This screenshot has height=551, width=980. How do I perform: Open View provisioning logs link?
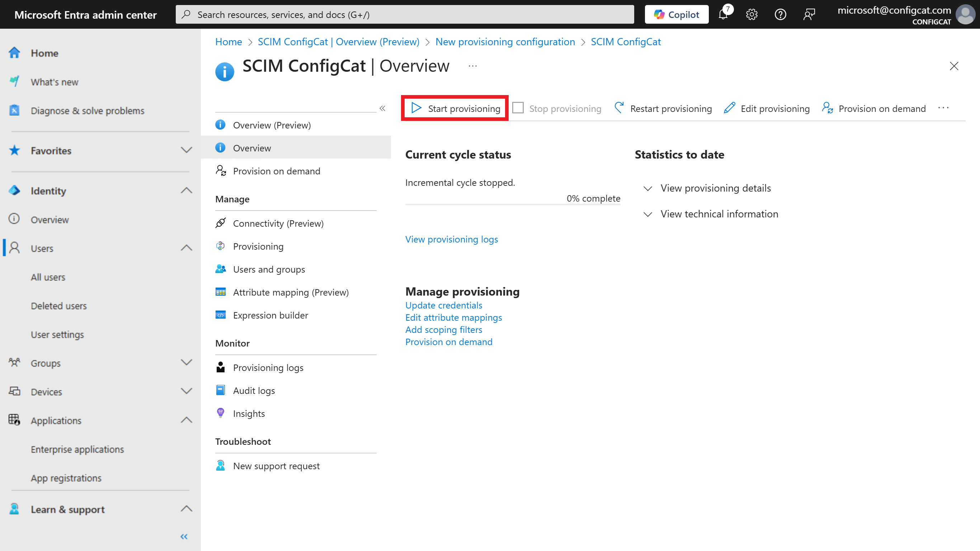(x=452, y=239)
